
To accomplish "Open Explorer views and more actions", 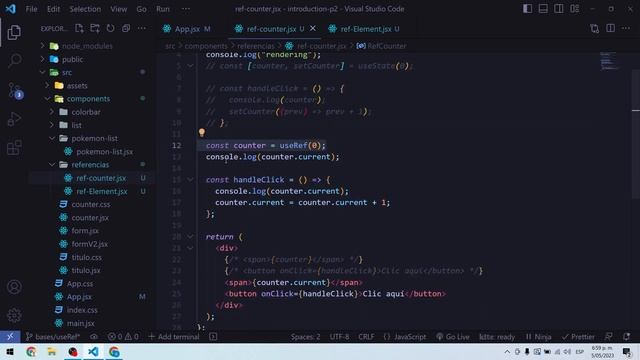I will pos(142,29).
